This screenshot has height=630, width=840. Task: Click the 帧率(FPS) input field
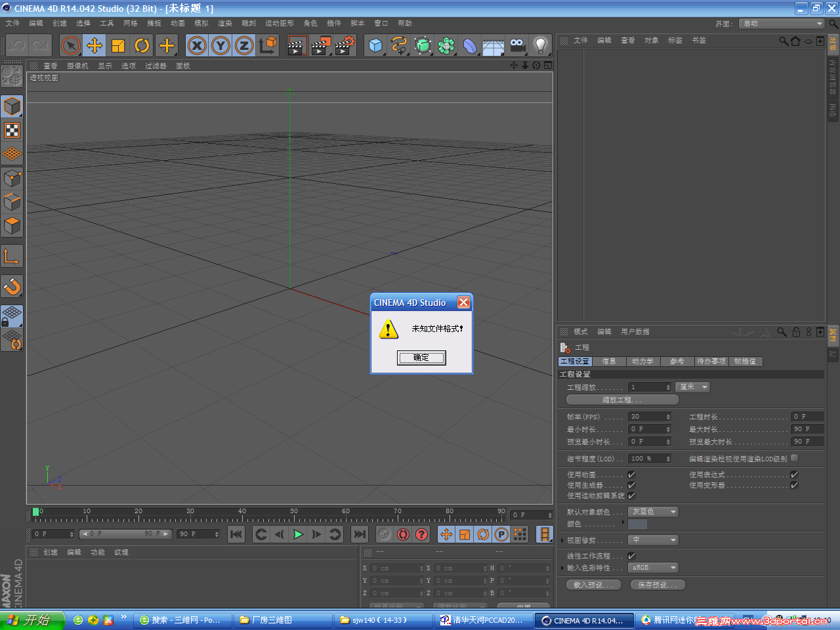(649, 417)
